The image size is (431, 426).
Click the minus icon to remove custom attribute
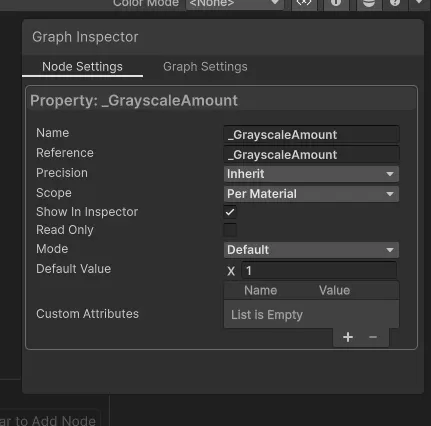click(x=373, y=337)
